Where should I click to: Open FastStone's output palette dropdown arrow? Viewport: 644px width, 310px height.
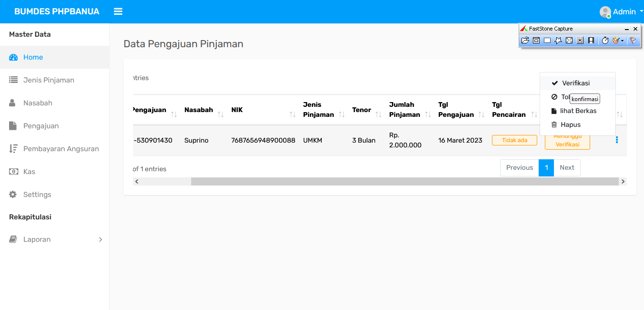(622, 41)
